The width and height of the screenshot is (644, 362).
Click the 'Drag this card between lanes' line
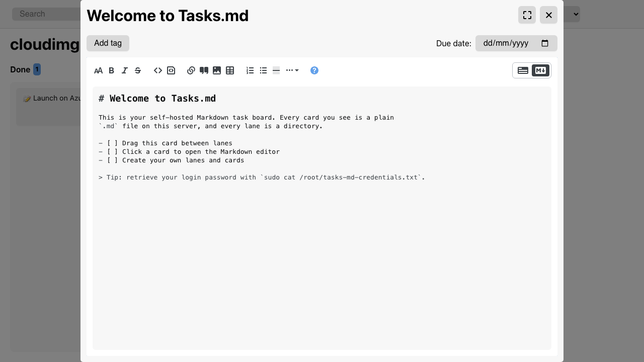point(166,143)
